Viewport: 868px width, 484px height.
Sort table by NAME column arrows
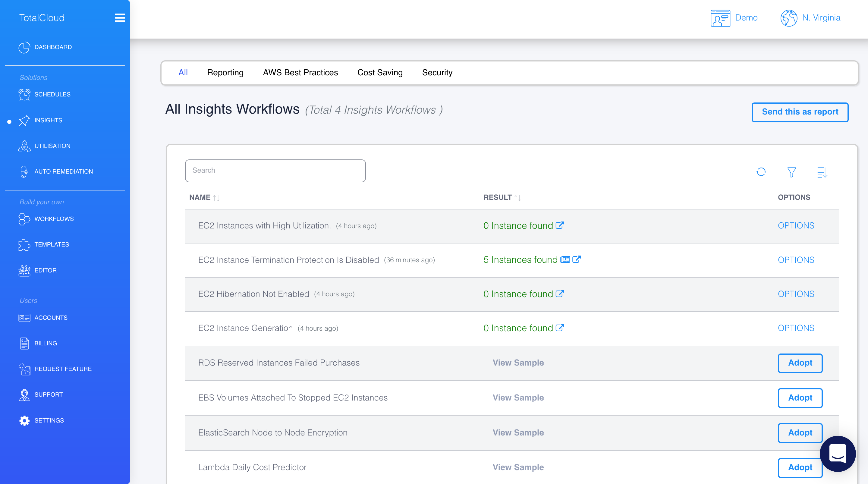216,198
